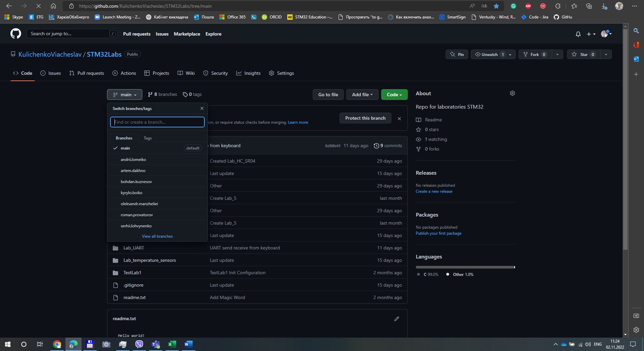The width and height of the screenshot is (644, 351).
Task: Collapse the main branch selector dropdown
Action: pyautogui.click(x=125, y=95)
